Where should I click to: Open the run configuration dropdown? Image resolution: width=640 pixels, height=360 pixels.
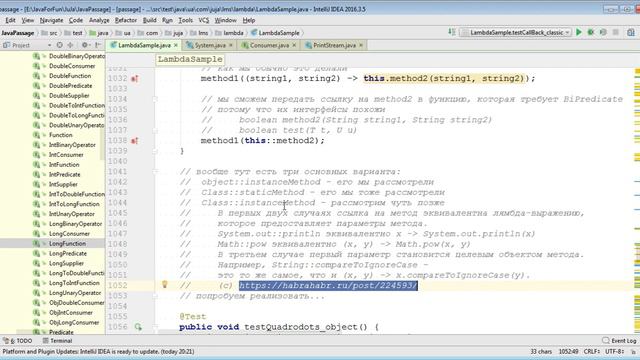pos(516,32)
